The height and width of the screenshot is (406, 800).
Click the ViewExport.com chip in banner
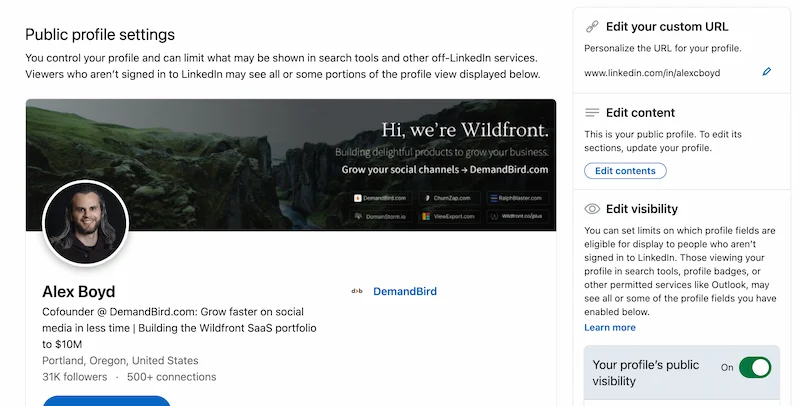[448, 216]
